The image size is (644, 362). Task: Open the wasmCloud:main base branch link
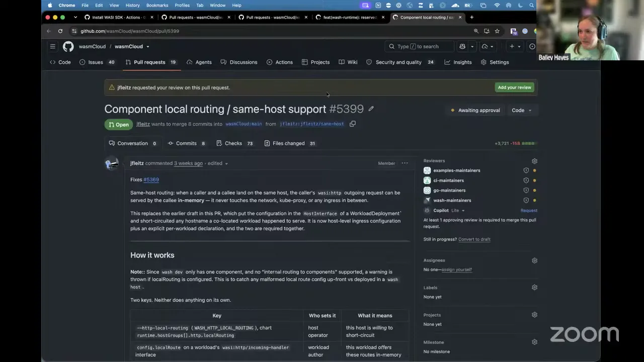pos(244,124)
